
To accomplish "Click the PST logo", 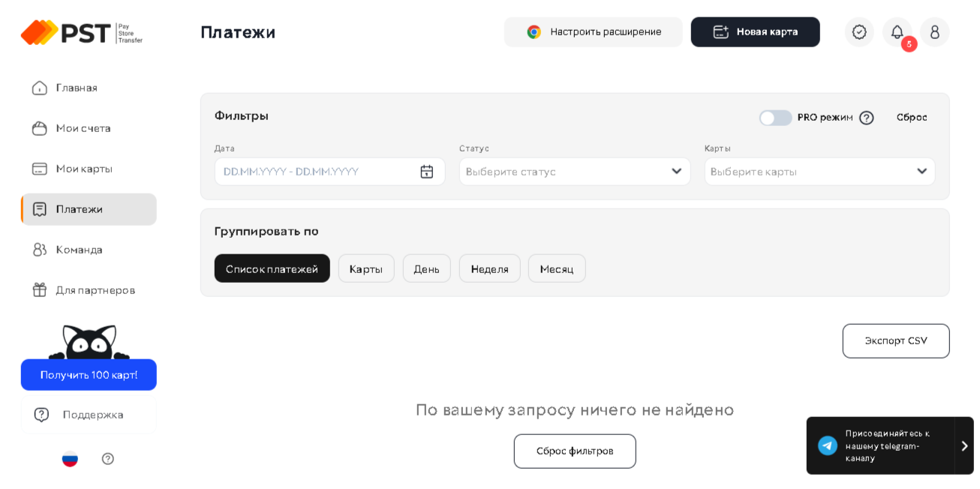I will pos(81,32).
